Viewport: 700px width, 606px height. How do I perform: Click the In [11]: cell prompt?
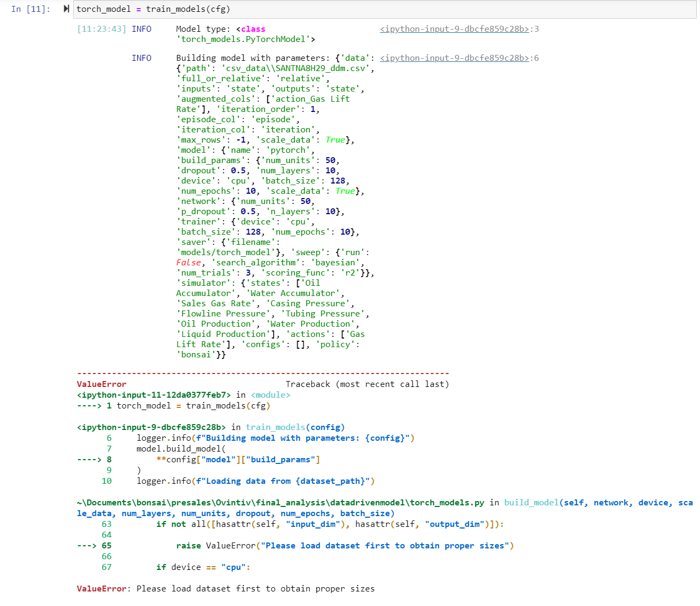31,9
